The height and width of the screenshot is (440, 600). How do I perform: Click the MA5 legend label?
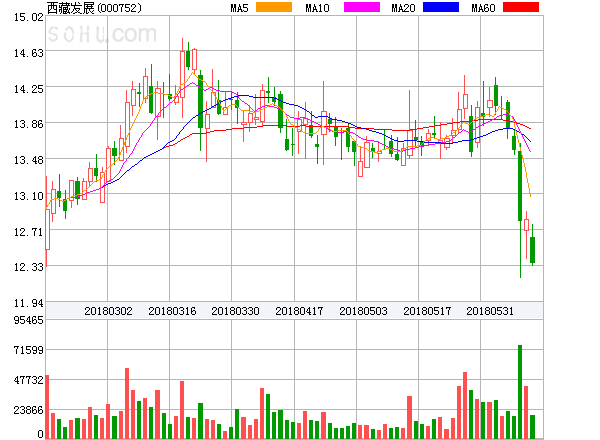pyautogui.click(x=240, y=8)
